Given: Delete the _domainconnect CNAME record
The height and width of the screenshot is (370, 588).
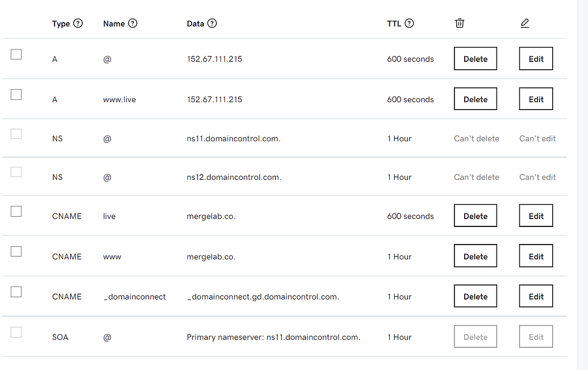Looking at the screenshot, I should click(x=476, y=297).
